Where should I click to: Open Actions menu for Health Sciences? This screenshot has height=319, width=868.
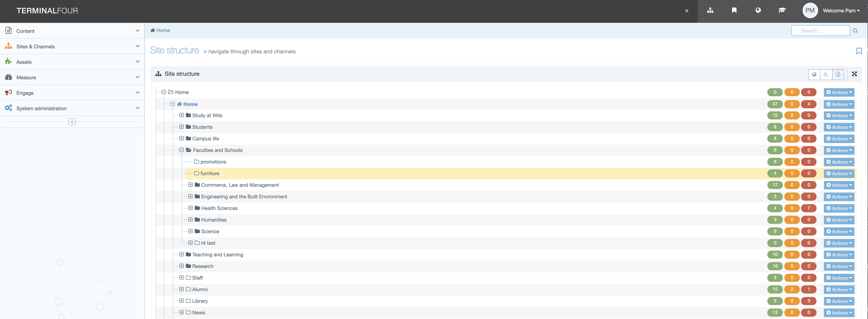839,208
